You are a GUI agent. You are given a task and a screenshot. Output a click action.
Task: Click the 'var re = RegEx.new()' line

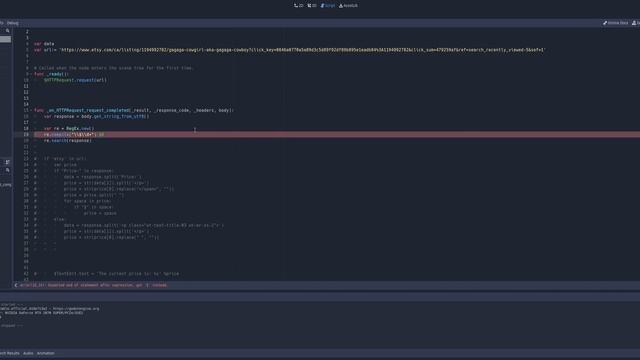pyautogui.click(x=69, y=128)
